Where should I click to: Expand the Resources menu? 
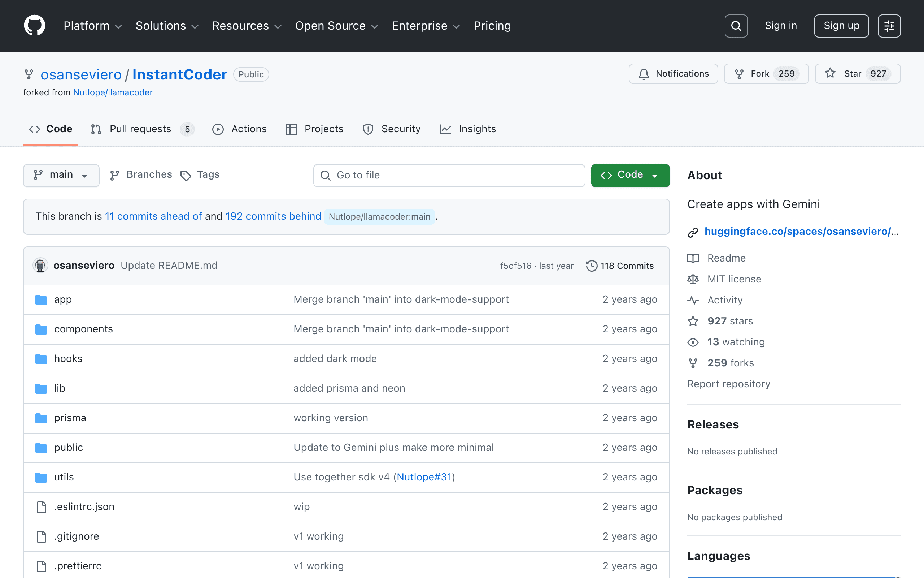coord(247,26)
